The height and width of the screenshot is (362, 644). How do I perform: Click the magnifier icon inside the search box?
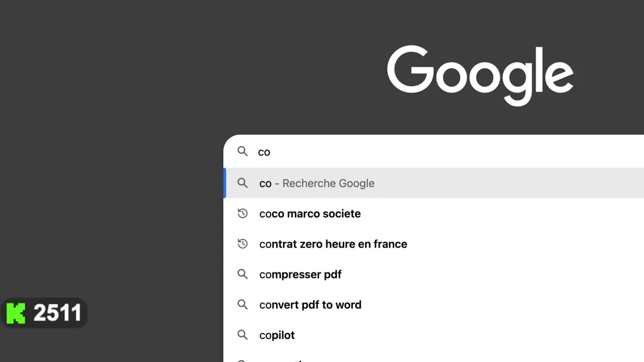click(x=243, y=152)
